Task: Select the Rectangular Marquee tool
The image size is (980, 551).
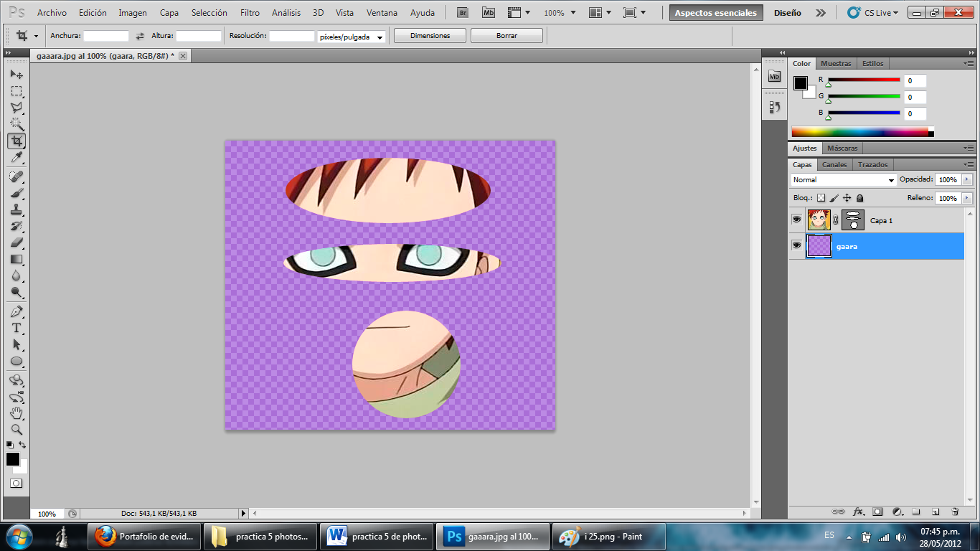Action: (x=17, y=91)
